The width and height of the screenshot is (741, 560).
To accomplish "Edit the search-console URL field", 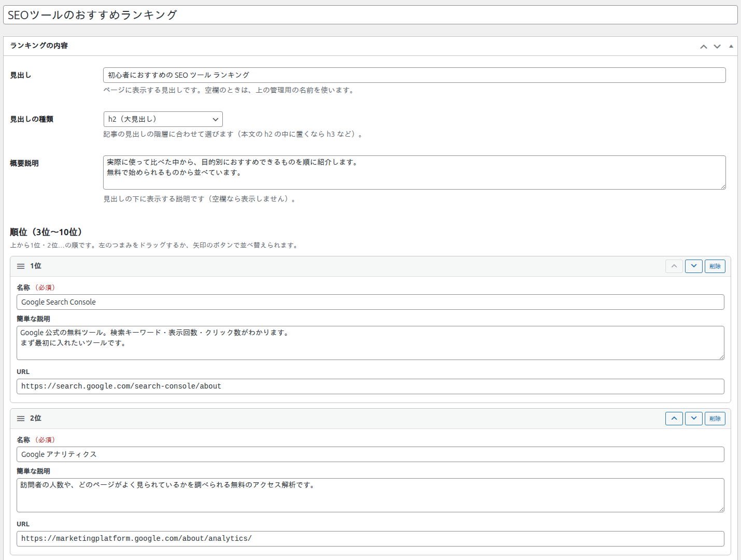I will [370, 386].
